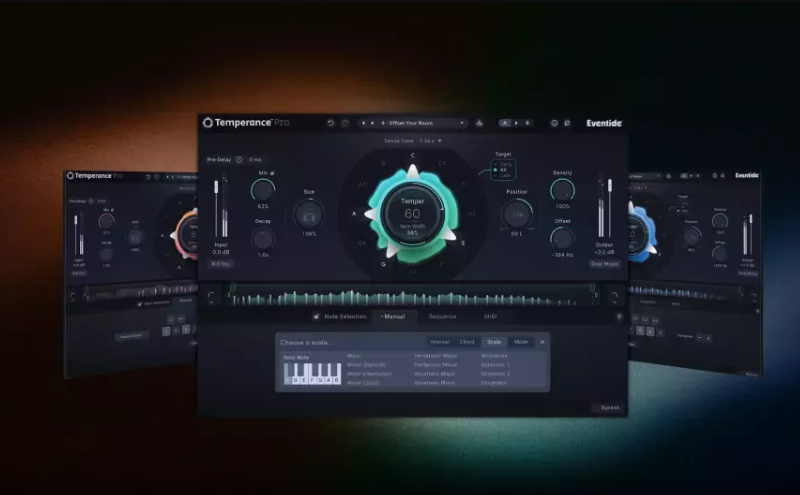Image resolution: width=800 pixels, height=495 pixels.
Task: Click the Temper center dial
Action: [x=412, y=214]
